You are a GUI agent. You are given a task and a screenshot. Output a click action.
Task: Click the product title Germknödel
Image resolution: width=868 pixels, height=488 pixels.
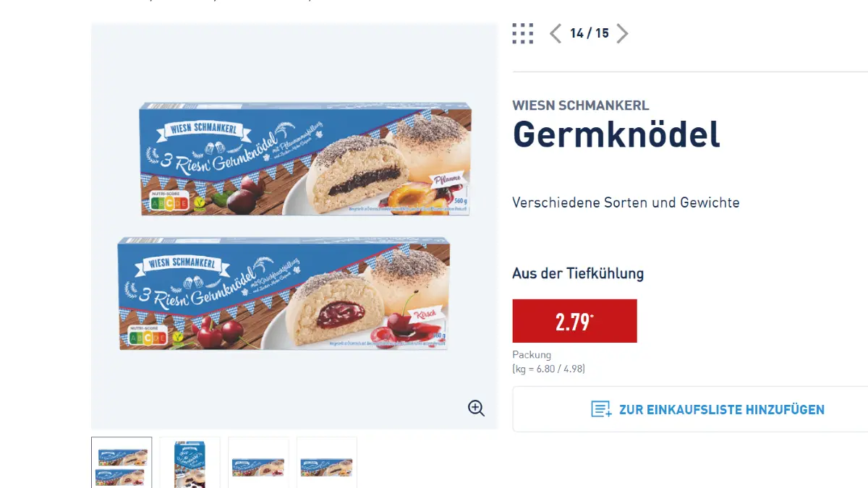point(616,134)
